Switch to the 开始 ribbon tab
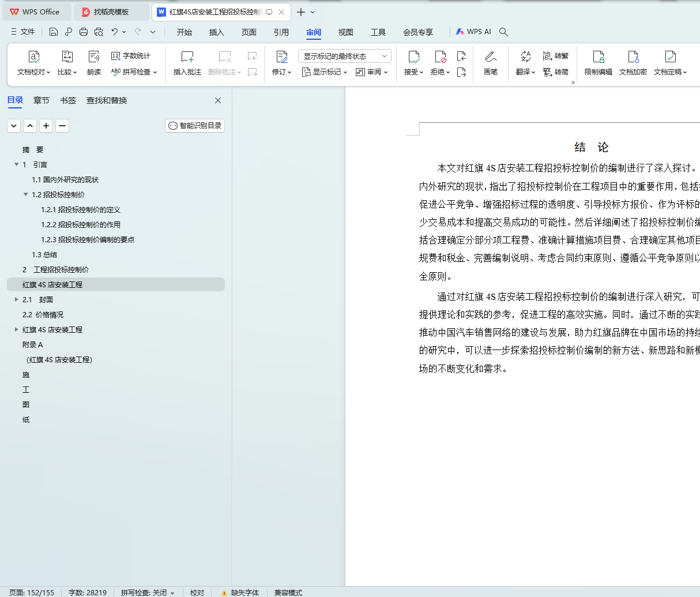Image resolution: width=700 pixels, height=597 pixels. coord(185,32)
